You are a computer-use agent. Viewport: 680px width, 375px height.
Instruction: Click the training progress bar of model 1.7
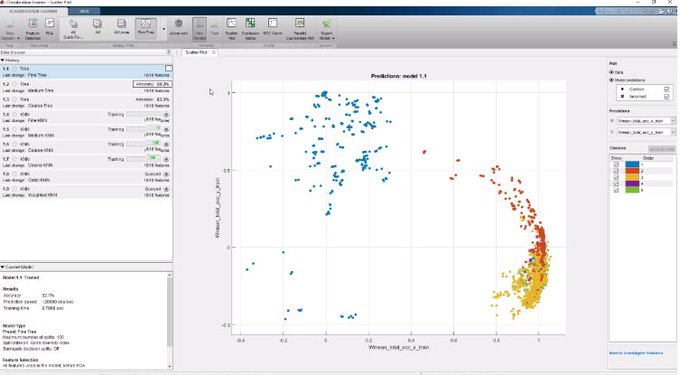(x=144, y=159)
